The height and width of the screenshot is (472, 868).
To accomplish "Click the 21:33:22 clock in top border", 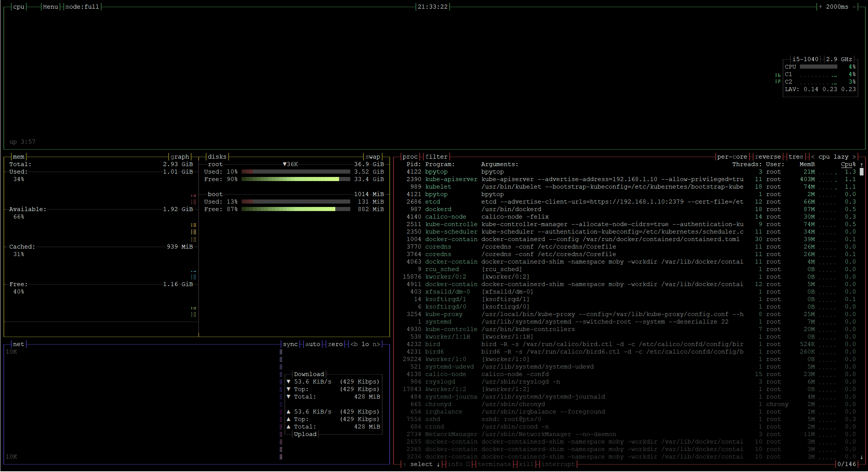I will (433, 7).
